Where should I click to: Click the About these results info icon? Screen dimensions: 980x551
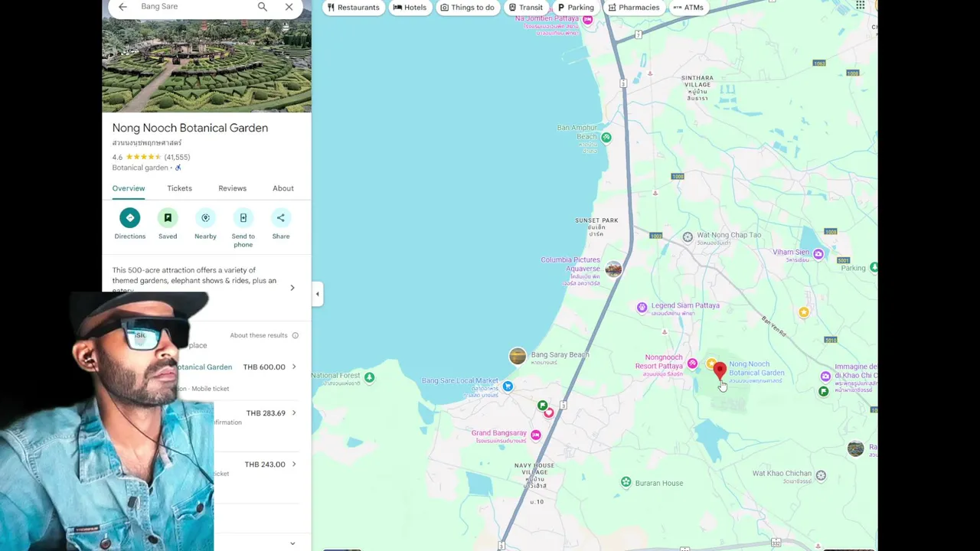tap(295, 335)
